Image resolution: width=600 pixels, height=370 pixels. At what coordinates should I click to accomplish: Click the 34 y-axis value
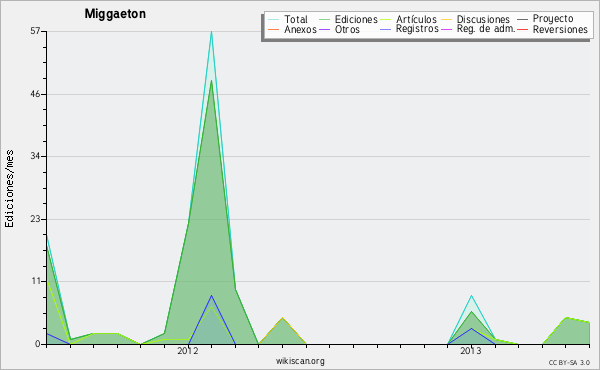[35, 156]
